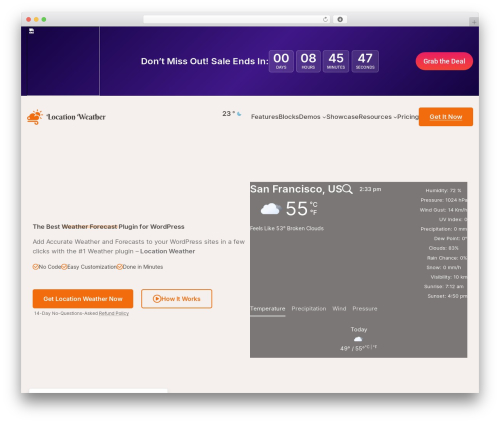Click the Sunrise: 7:12 am reading

pyautogui.click(x=444, y=287)
